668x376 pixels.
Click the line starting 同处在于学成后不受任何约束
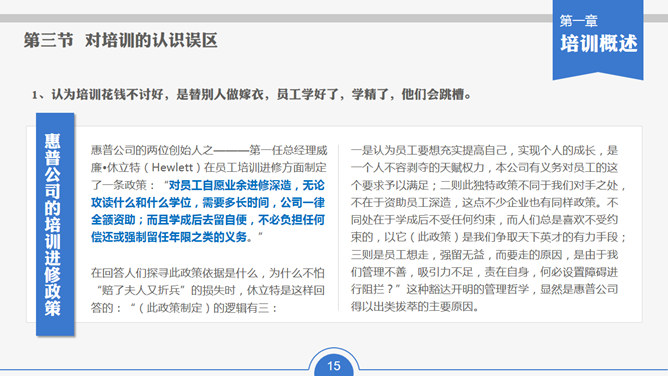(x=484, y=220)
